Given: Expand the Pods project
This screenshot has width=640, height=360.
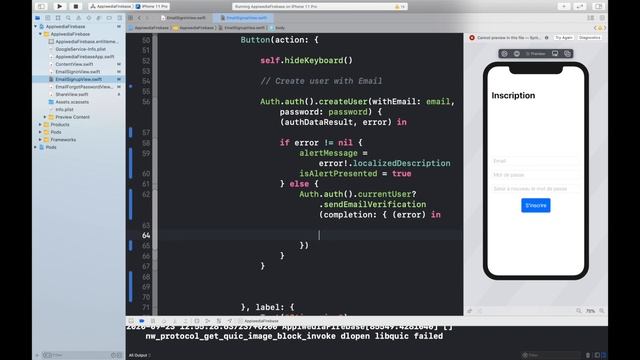Looking at the screenshot, I should click(36, 147).
